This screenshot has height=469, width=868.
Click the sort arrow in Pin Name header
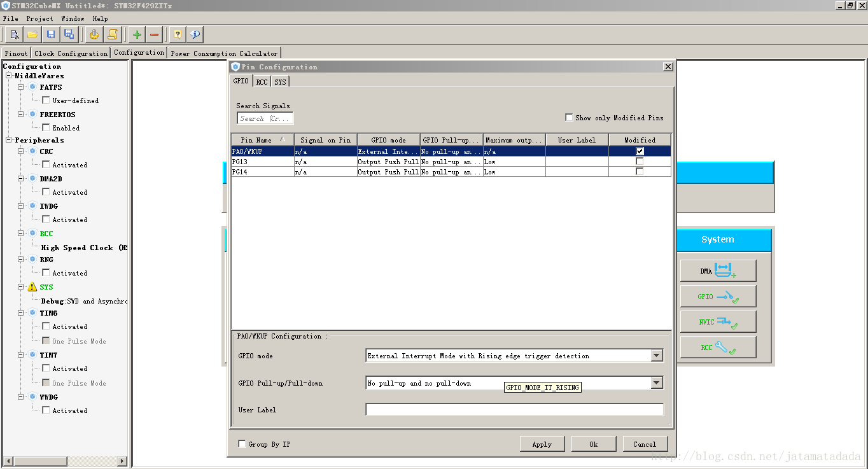[282, 139]
